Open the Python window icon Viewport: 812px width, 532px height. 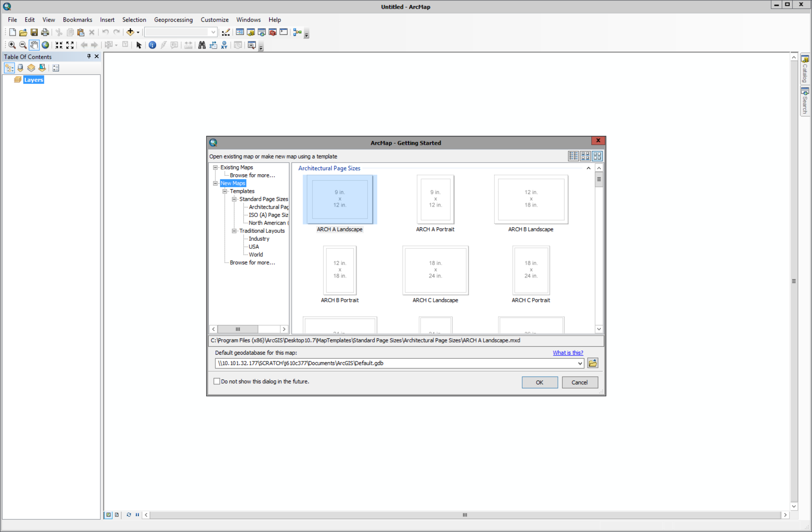point(283,32)
